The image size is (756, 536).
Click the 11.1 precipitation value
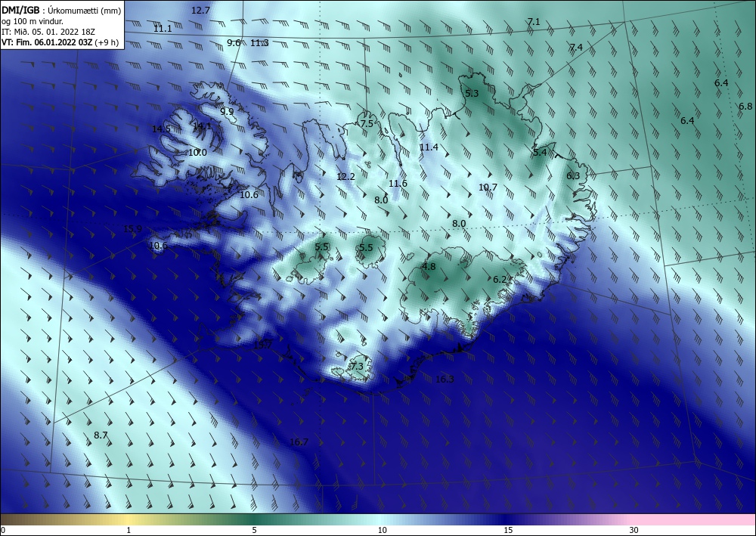pyautogui.click(x=163, y=29)
